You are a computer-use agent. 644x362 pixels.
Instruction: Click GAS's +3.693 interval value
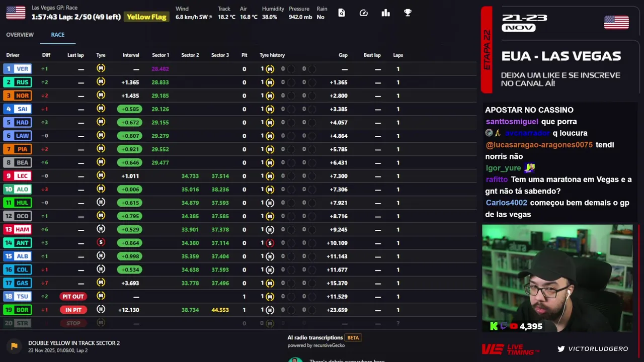click(x=130, y=283)
